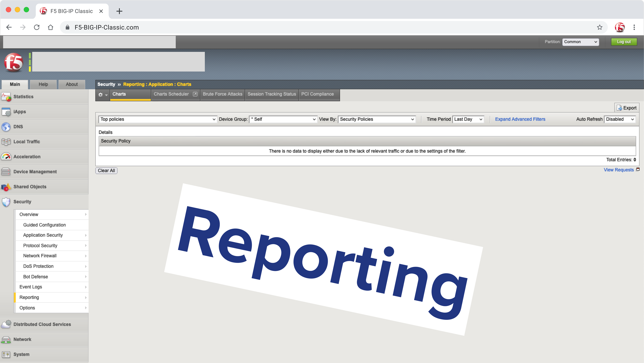Expand the Overview submenu arrow
The width and height of the screenshot is (644, 363).
(86, 214)
